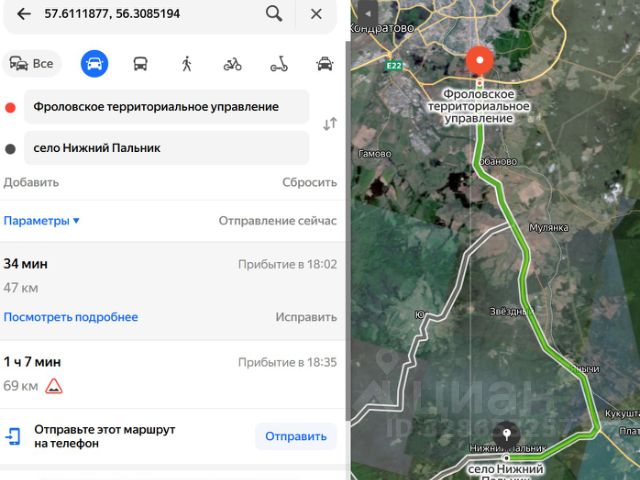Switch to walking route mode

187,64
